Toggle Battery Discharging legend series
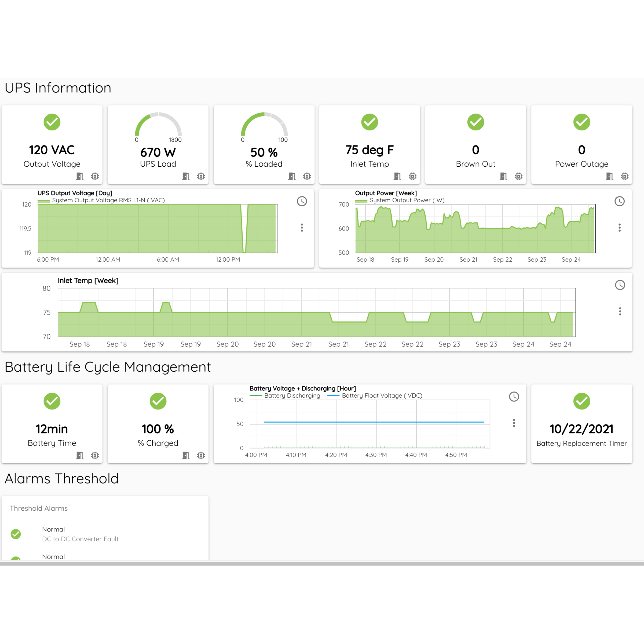Screen dimensions: 644x644 pos(292,396)
